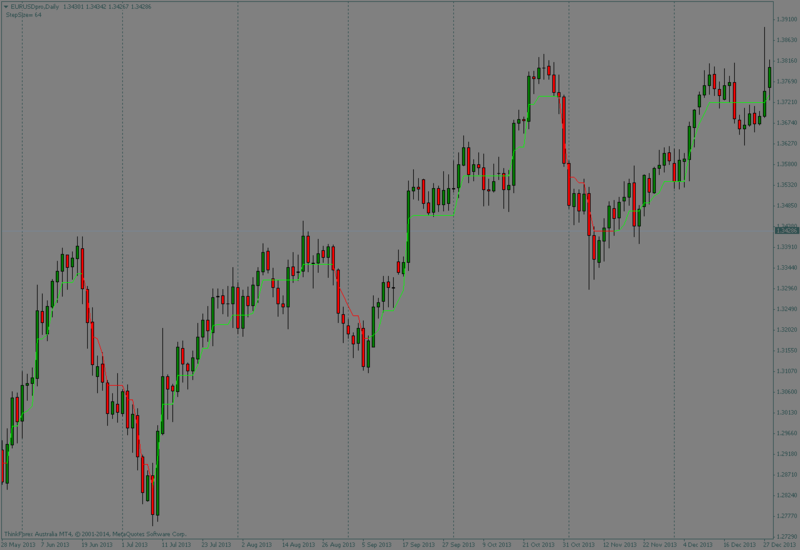Click the 1.35800 level on price scale
Image resolution: width=800 pixels, height=550 pixels.
[x=785, y=164]
